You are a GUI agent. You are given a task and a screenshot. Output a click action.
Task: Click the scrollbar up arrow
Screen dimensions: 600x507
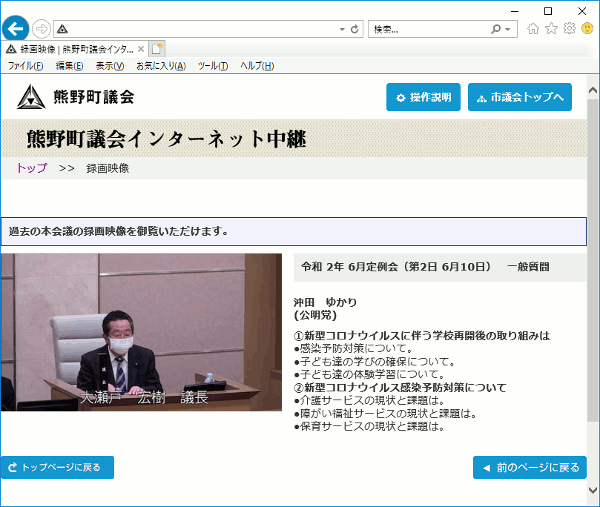coord(593,90)
